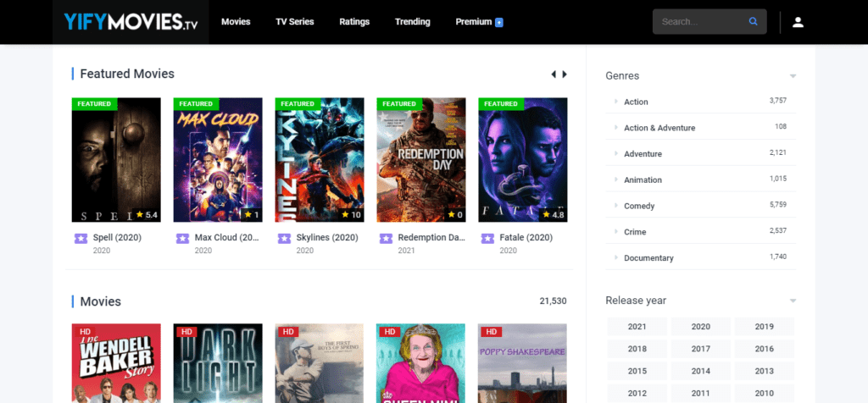Open the Trending menu
Screen dimensions: 868x403
(x=413, y=22)
